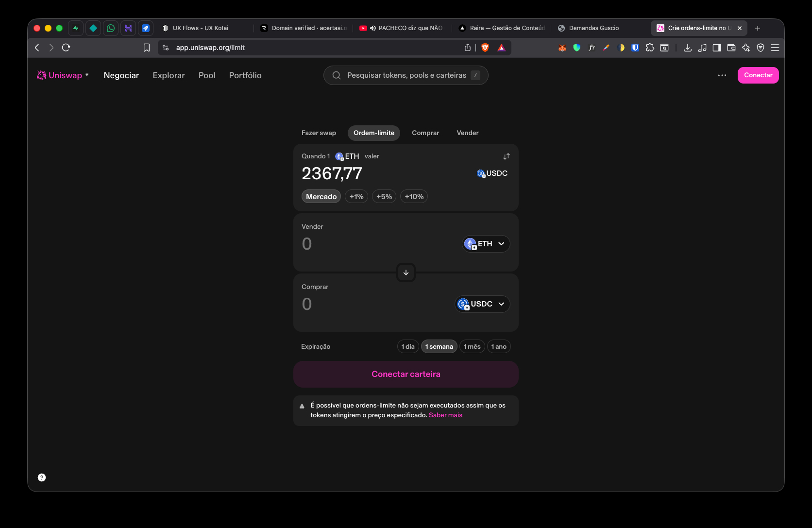Change the USDC quote token beside price
The width and height of the screenshot is (812, 528).
tap(492, 173)
